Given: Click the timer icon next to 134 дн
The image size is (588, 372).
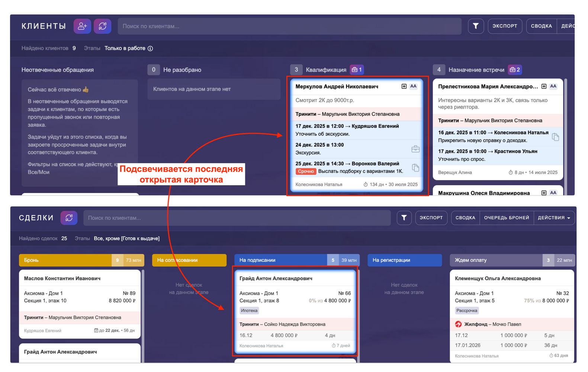Looking at the screenshot, I should [366, 185].
